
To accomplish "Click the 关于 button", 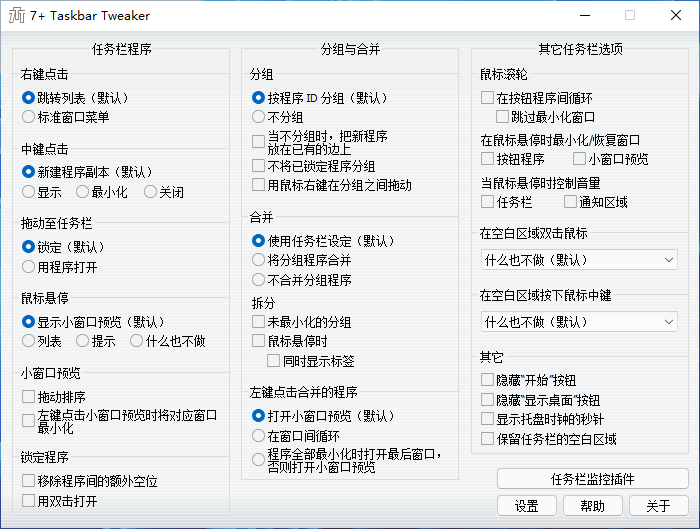I will (658, 506).
